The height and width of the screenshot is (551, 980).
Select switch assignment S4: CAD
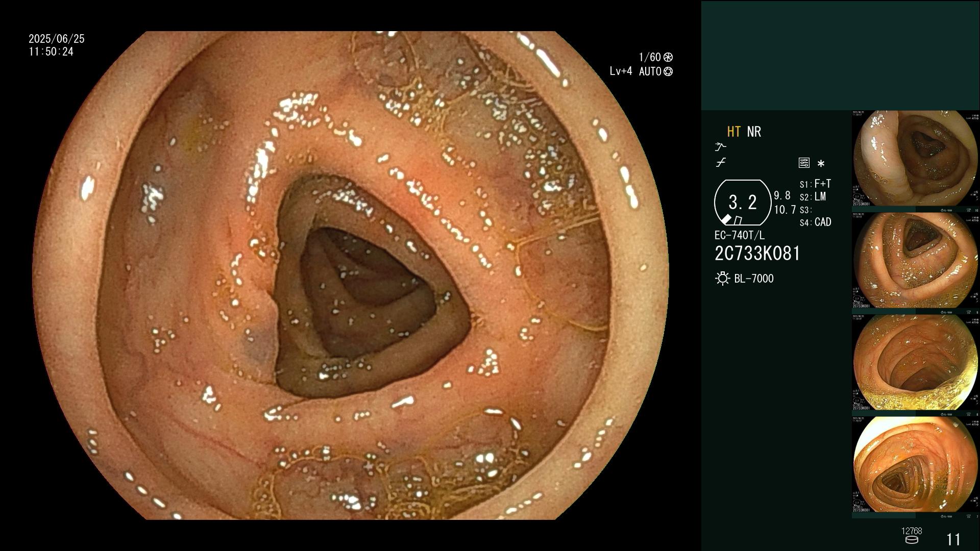tap(815, 222)
